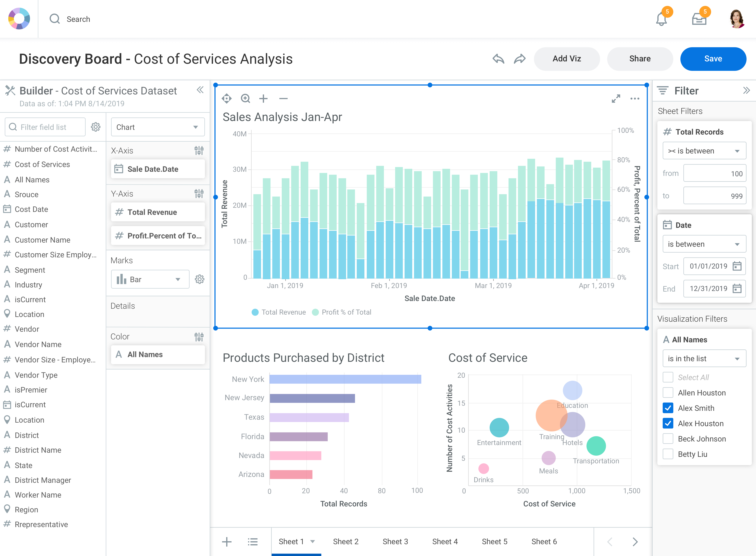Click the Filter field list input
This screenshot has height=556, width=756.
pyautogui.click(x=45, y=127)
